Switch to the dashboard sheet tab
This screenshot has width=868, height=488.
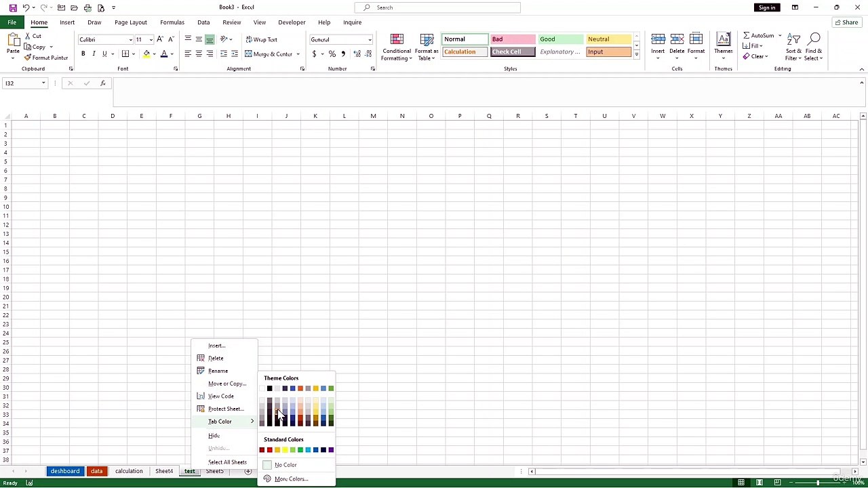tap(64, 471)
